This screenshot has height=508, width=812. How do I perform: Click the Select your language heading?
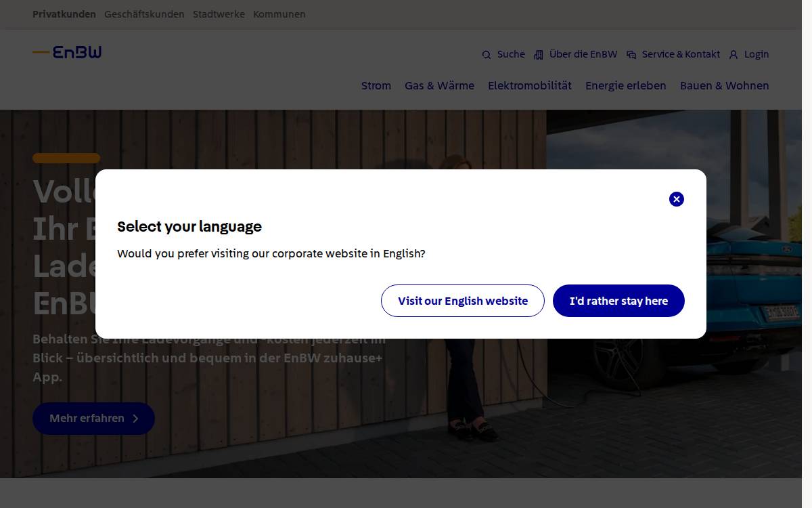click(x=189, y=226)
